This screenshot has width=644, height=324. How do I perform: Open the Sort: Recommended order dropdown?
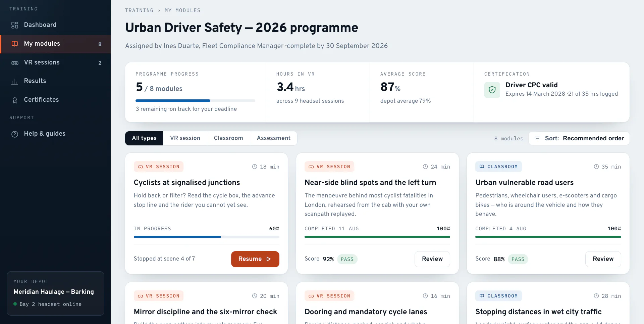(x=579, y=138)
